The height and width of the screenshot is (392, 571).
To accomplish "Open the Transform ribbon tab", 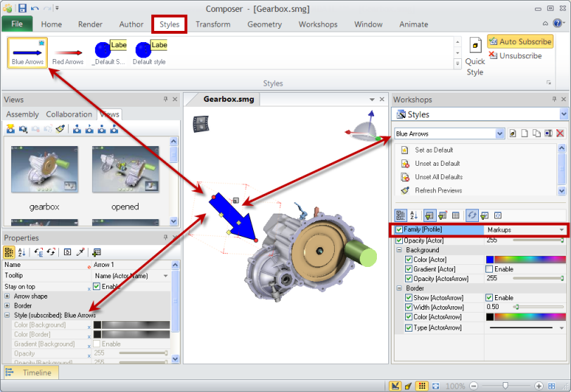I will (x=213, y=25).
